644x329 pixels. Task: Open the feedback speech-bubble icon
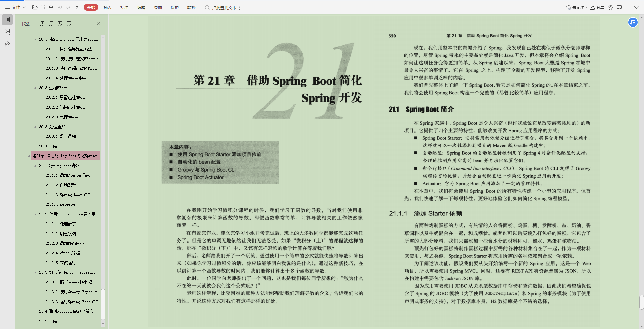tap(620, 7)
